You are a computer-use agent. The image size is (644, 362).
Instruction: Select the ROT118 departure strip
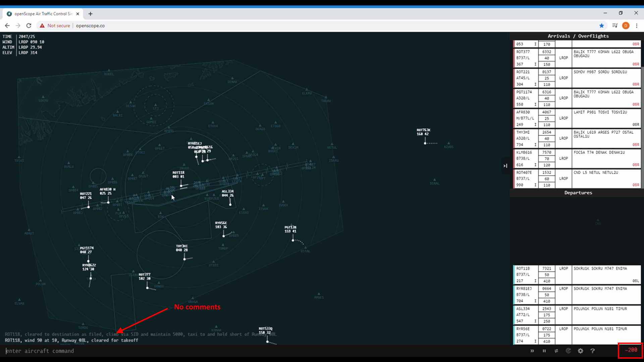pyautogui.click(x=577, y=275)
